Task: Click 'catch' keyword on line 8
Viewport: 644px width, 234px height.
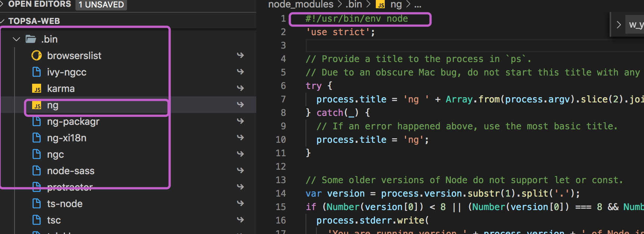Action: pos(330,113)
